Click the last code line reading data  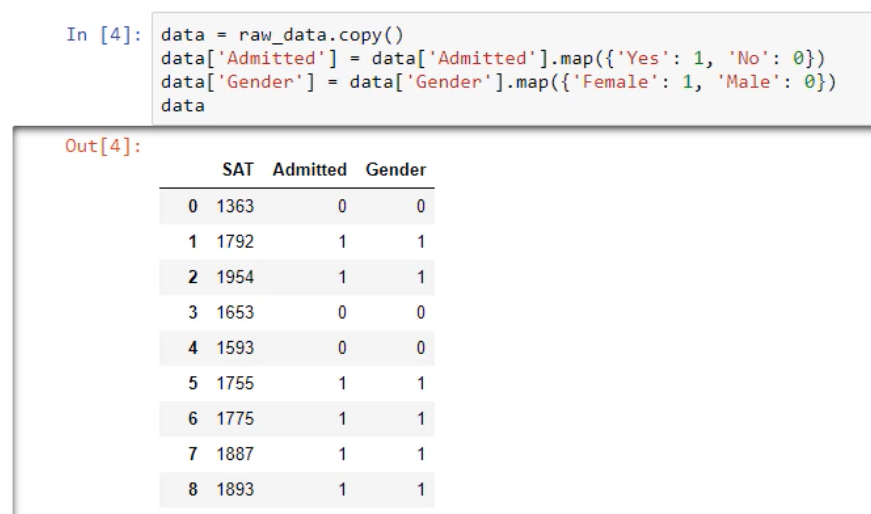181,104
